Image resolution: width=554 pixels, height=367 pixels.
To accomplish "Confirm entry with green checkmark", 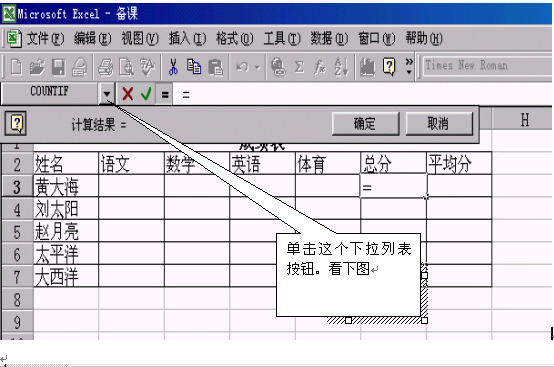I will 146,94.
